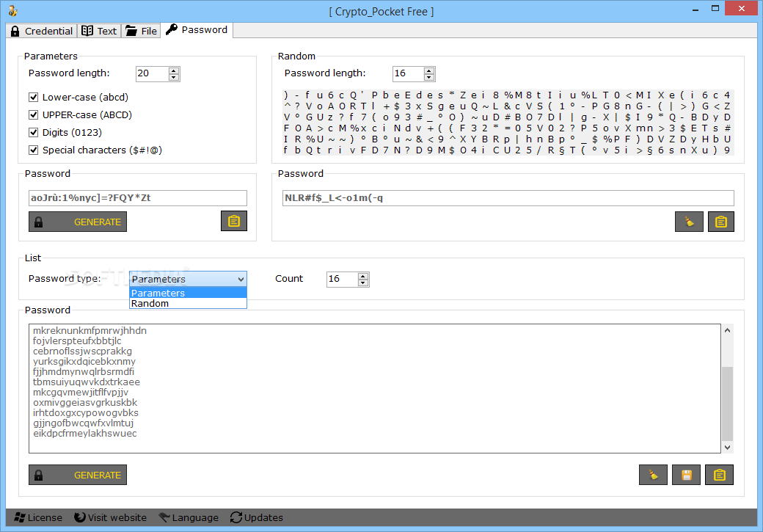Check for Updates in the bottom bar
The image size is (763, 532).
257,517
